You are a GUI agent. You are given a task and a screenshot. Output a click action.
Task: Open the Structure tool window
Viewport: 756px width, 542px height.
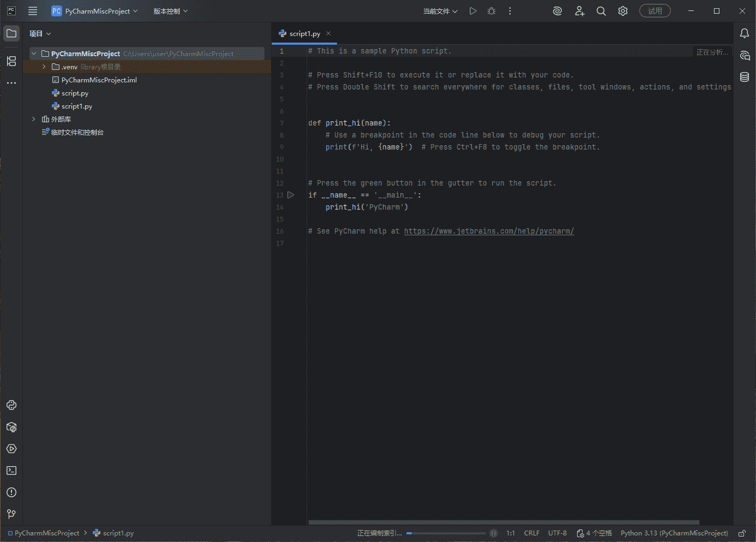pyautogui.click(x=11, y=61)
